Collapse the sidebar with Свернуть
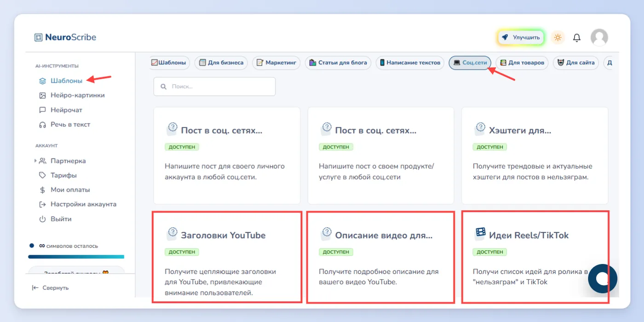The image size is (644, 322). (x=50, y=288)
